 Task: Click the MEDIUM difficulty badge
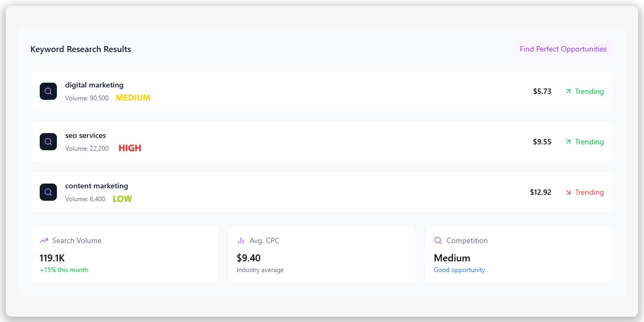pyautogui.click(x=133, y=98)
